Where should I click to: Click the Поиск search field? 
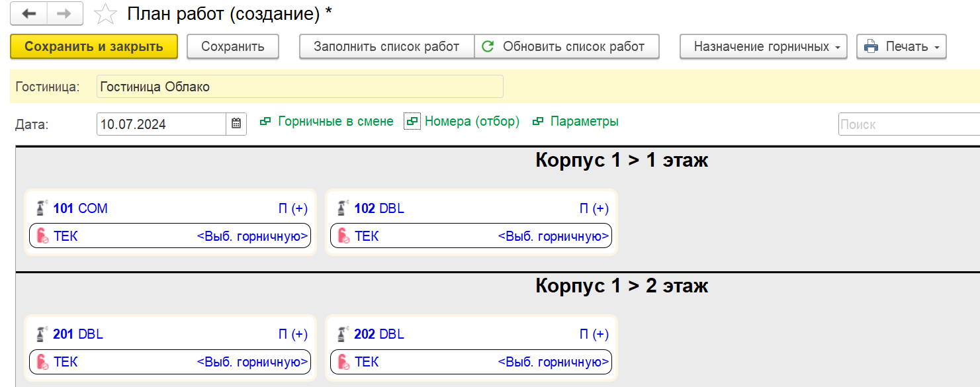909,124
